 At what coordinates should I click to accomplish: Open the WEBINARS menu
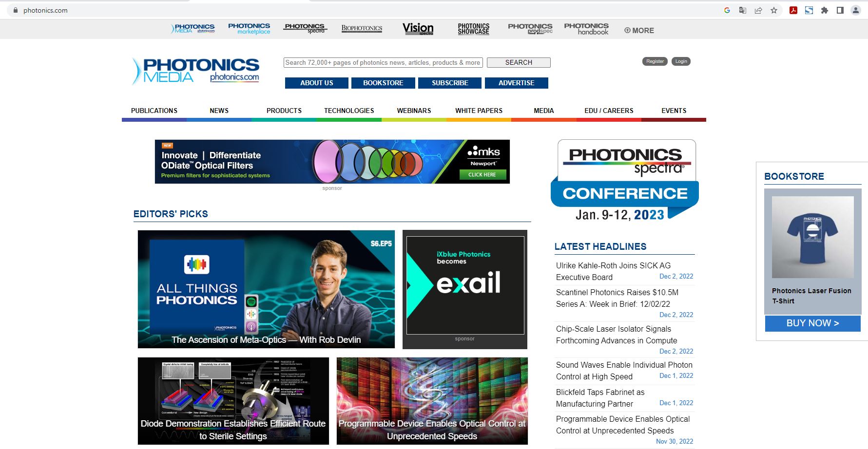[414, 111]
